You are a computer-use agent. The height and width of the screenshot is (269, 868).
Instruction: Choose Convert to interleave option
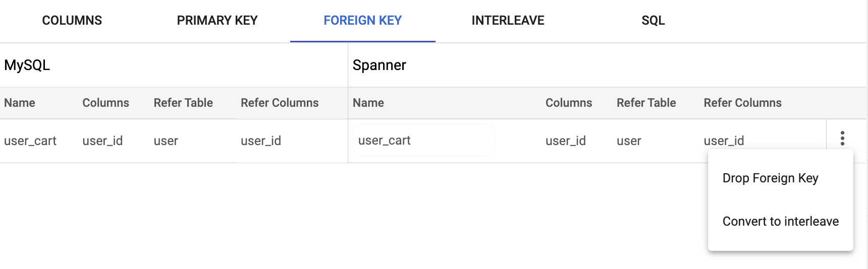[781, 222]
